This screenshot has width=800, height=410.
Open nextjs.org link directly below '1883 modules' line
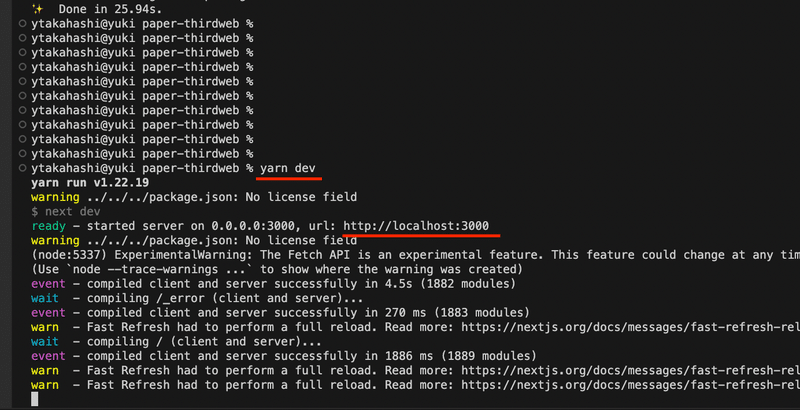click(631, 327)
